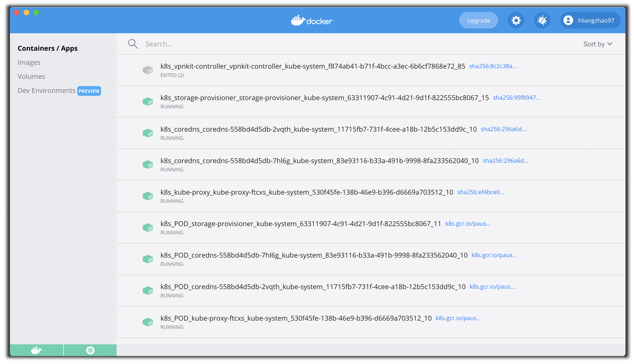Click container icon for k8s_POD_coredns 2vqth

click(148, 291)
